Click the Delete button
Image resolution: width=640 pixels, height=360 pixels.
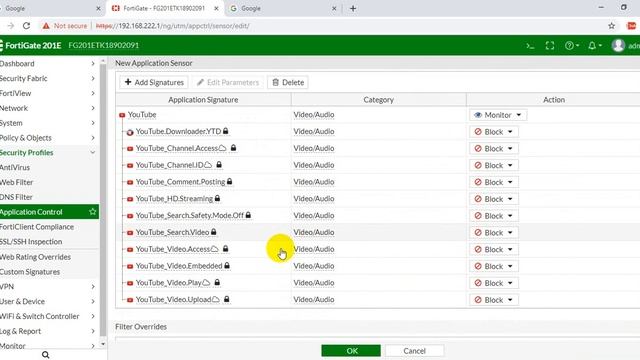(288, 82)
